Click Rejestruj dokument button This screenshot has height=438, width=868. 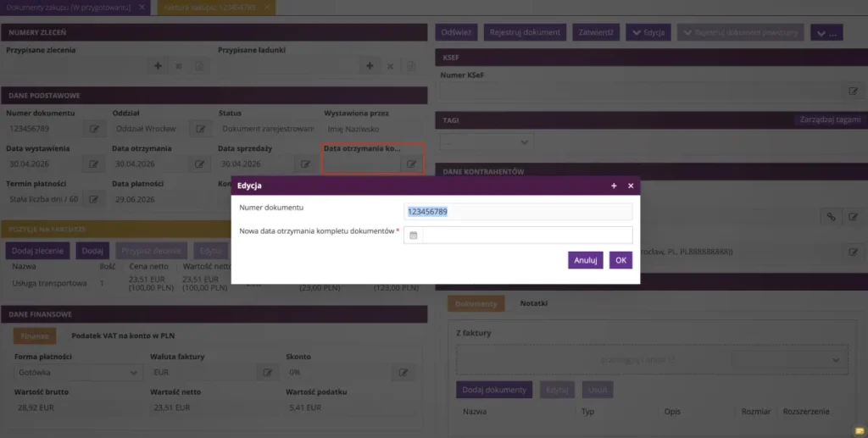pos(525,33)
